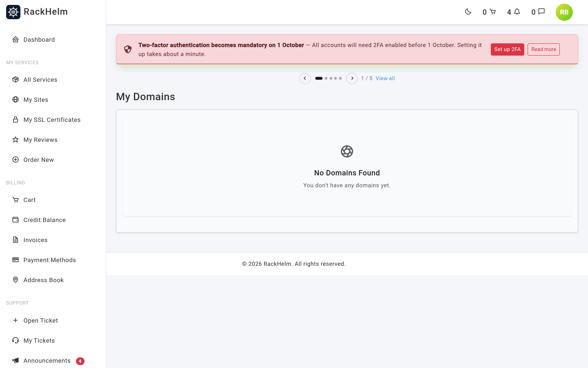Click the Read more button
The height and width of the screenshot is (368, 588).
click(x=543, y=49)
